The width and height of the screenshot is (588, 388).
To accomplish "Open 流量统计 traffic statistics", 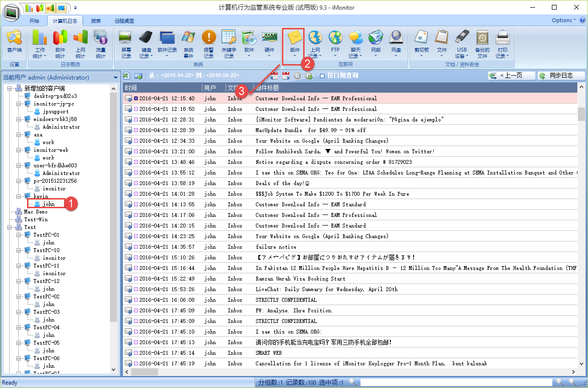I will pyautogui.click(x=100, y=44).
